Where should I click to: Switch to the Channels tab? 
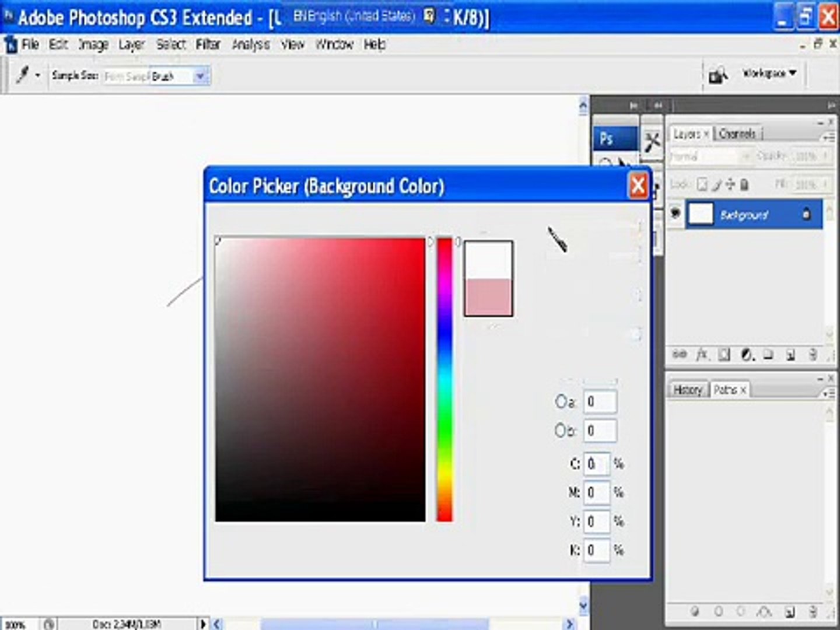pos(737,134)
